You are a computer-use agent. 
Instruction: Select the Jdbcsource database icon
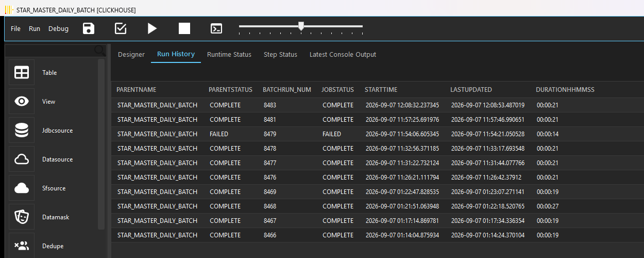22,131
